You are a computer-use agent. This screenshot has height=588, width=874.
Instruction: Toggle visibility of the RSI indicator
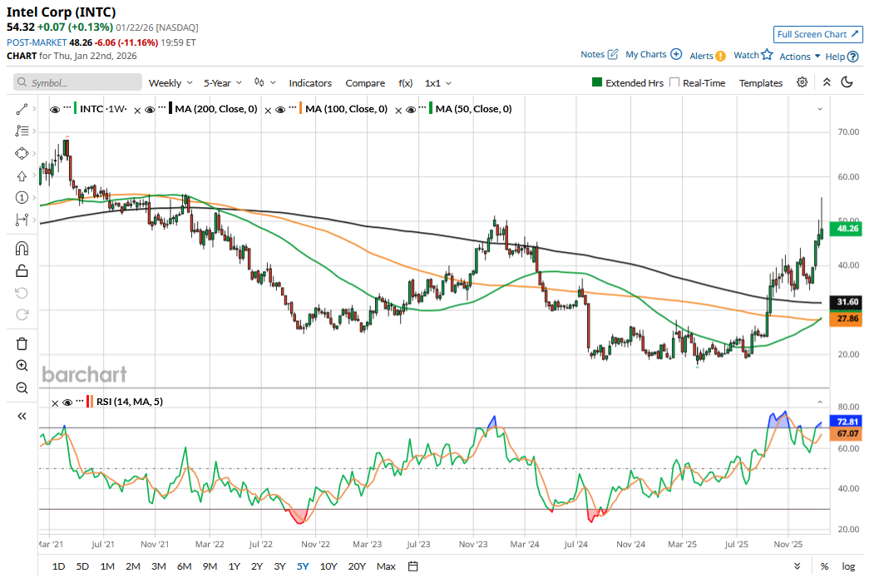68,402
